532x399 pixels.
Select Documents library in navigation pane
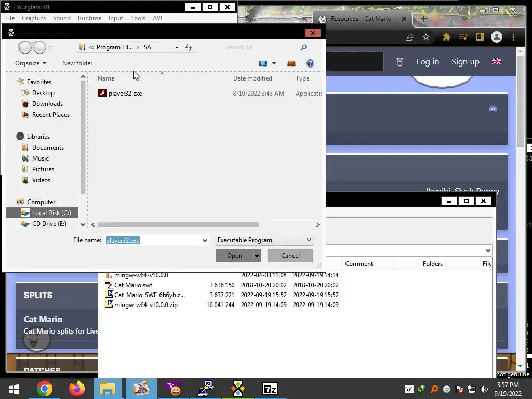pyautogui.click(x=48, y=147)
